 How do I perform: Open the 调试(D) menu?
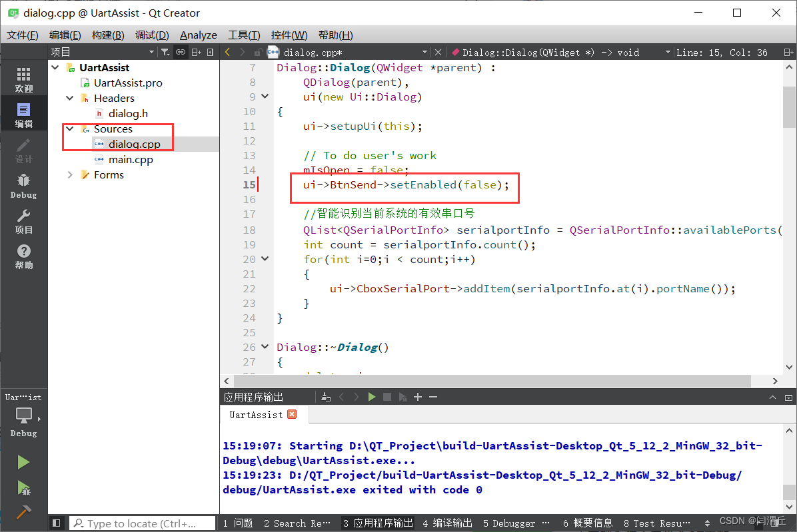[x=152, y=35]
